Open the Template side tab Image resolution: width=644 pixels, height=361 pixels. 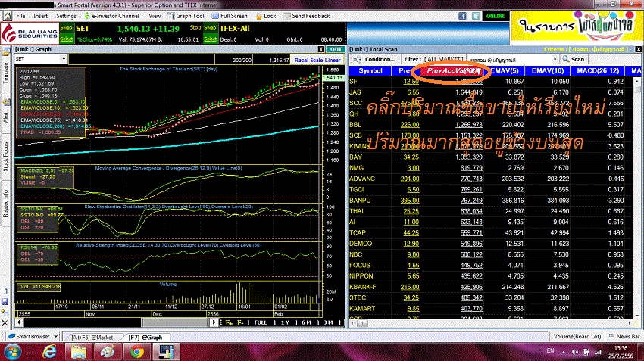pyautogui.click(x=5, y=73)
